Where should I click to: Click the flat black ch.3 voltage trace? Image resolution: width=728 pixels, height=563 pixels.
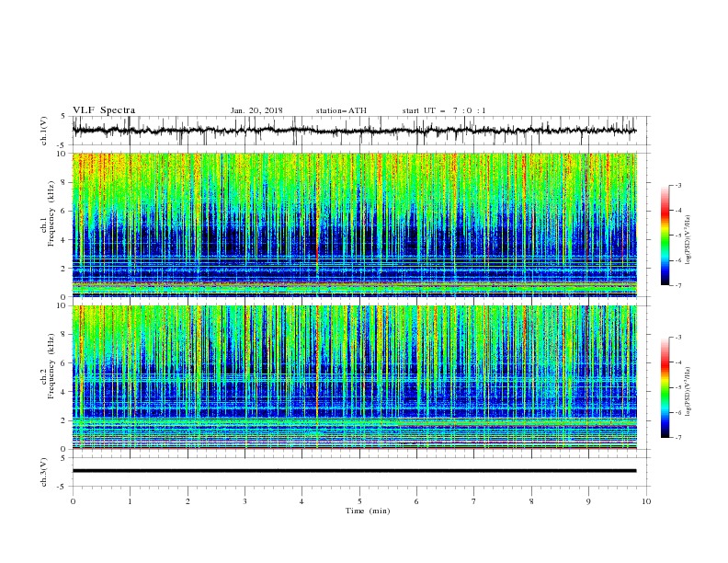pos(354,471)
